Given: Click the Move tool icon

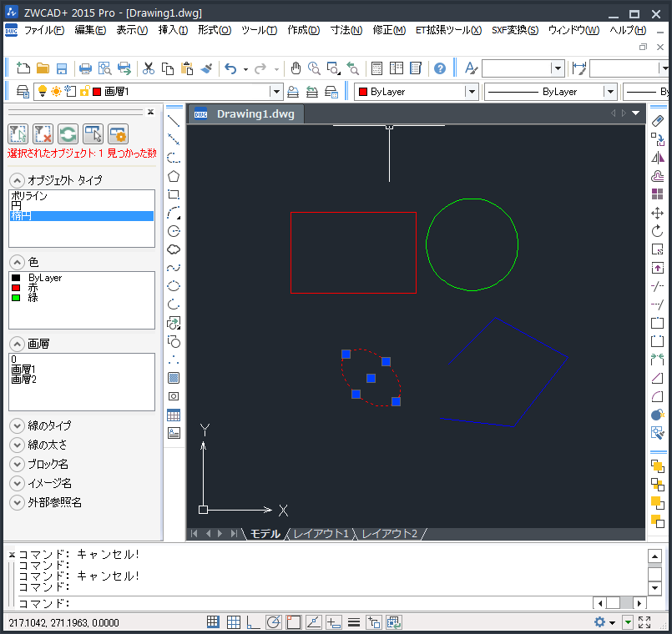Looking at the screenshot, I should pos(658,213).
